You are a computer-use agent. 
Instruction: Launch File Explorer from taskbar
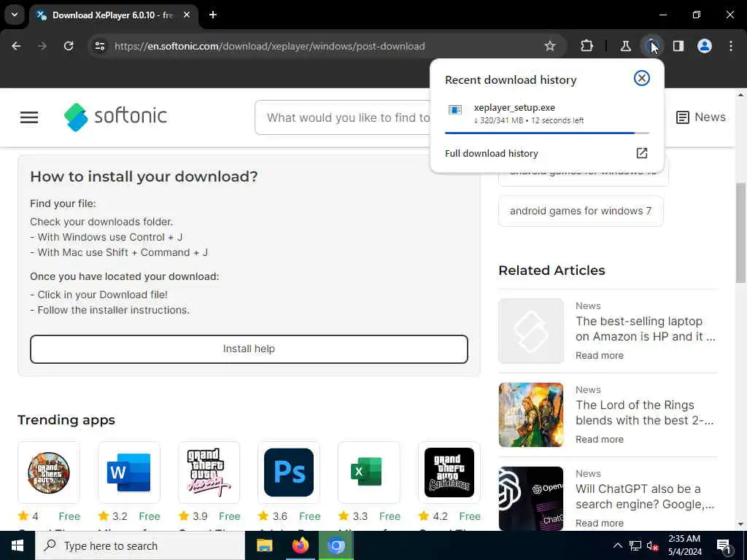[264, 545]
